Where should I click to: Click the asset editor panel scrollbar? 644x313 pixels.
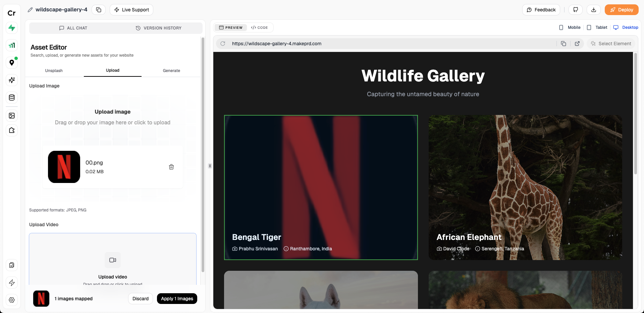click(203, 155)
